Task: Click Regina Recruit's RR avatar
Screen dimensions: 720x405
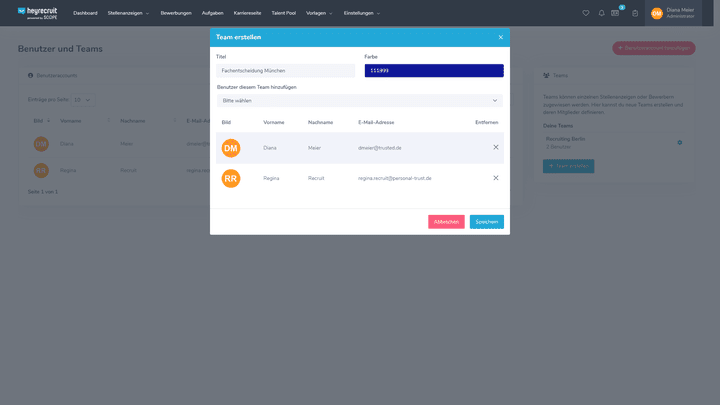Action: click(x=231, y=178)
